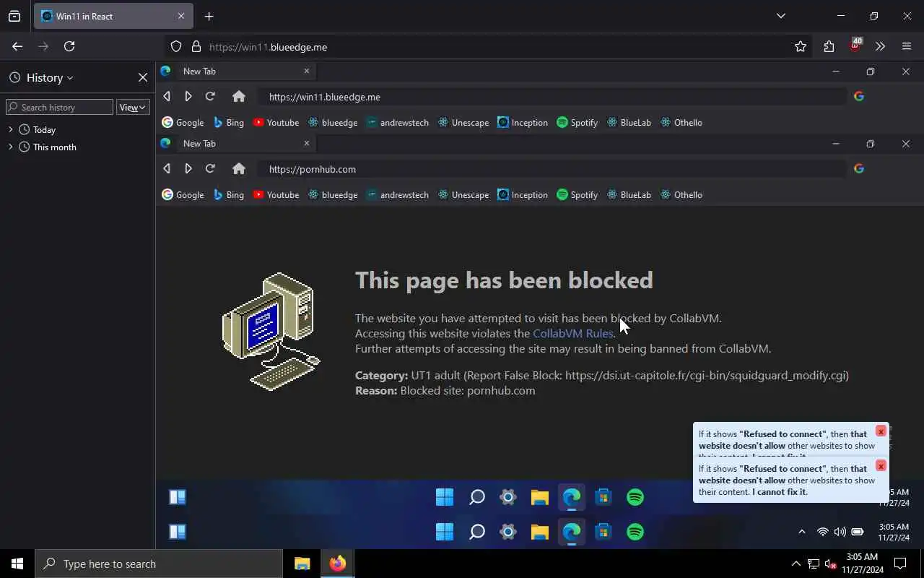Click Google icon right of pornhub.com address

pos(859,168)
